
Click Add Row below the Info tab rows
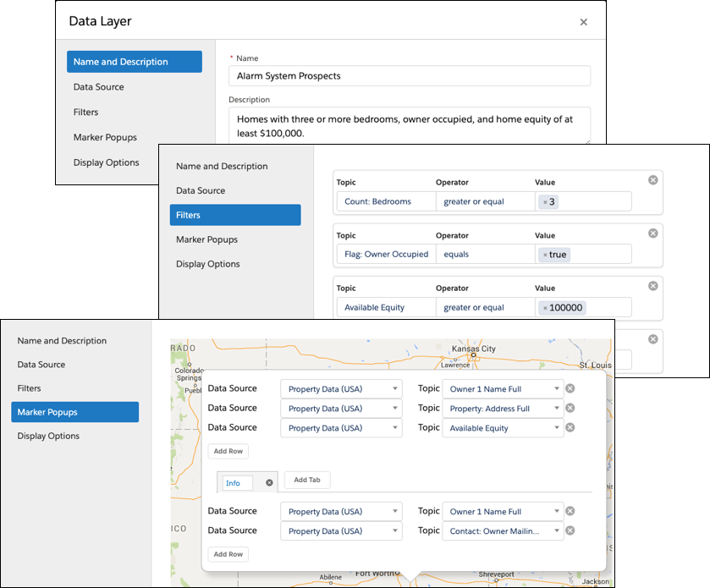point(228,554)
